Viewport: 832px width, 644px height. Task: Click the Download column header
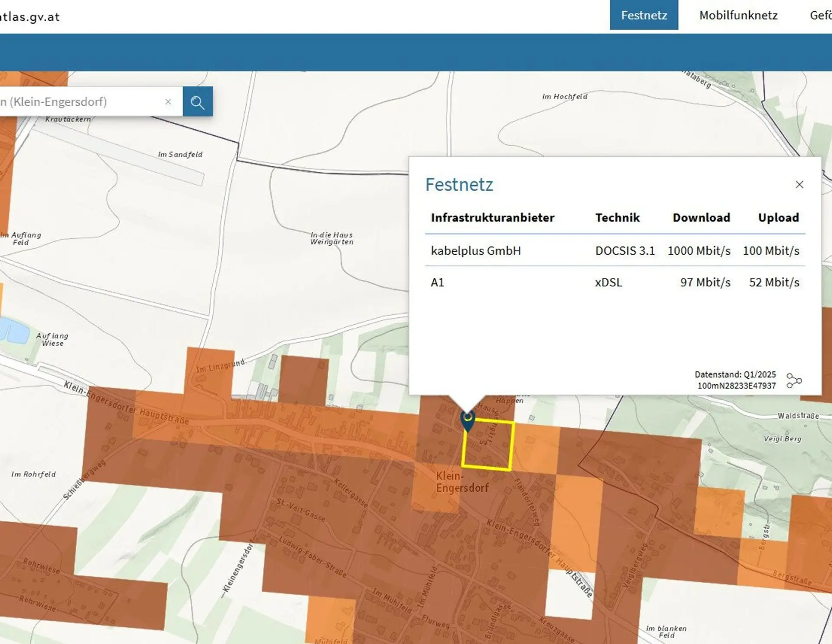click(x=701, y=218)
